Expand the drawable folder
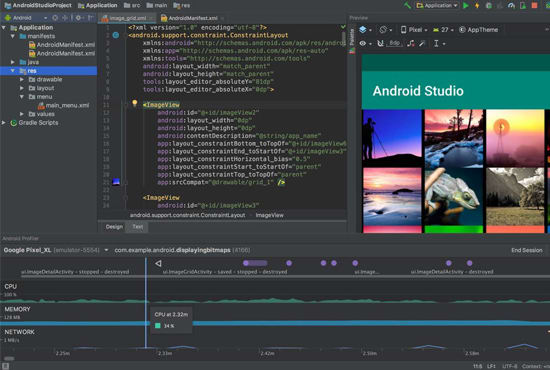The width and height of the screenshot is (550, 370). coord(22,79)
